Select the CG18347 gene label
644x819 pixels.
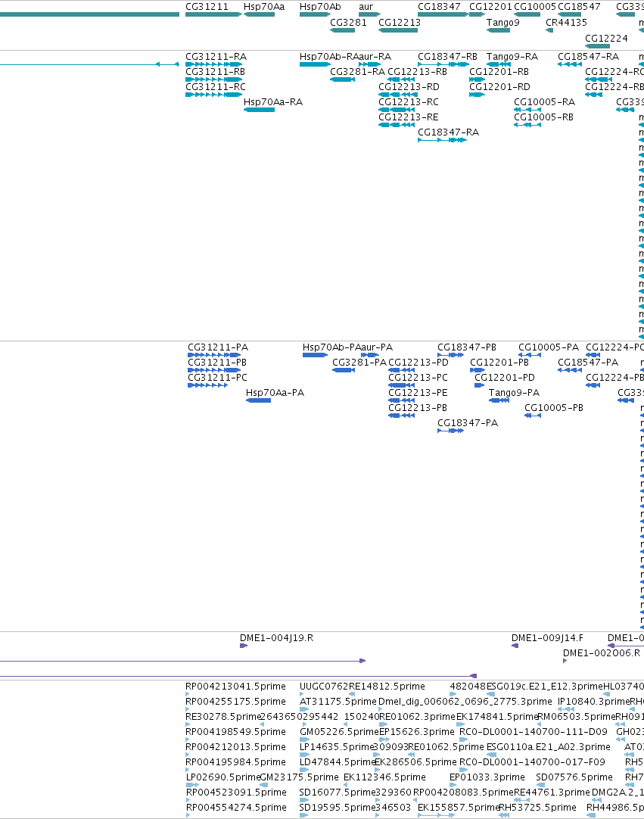point(439,7)
